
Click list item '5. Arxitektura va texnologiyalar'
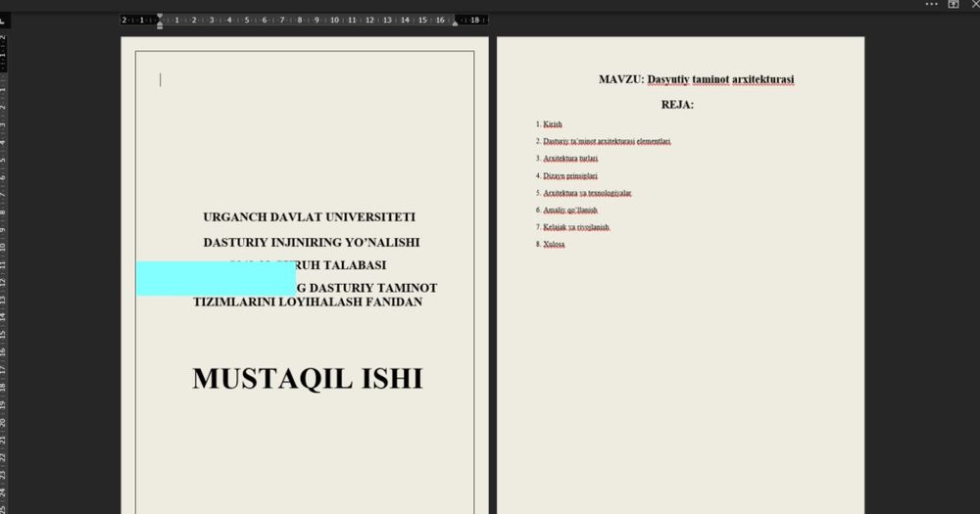point(584,193)
